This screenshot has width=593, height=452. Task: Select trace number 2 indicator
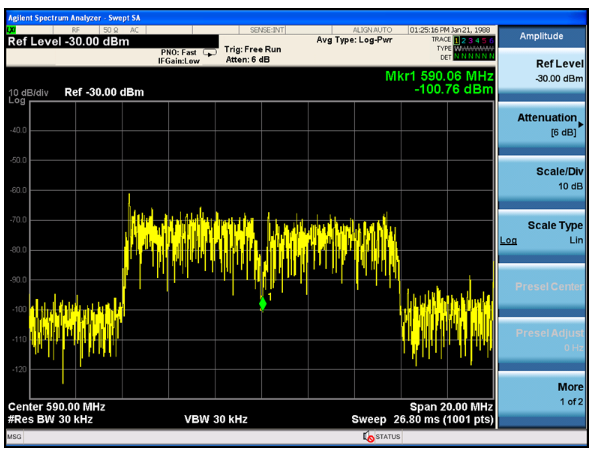click(463, 40)
